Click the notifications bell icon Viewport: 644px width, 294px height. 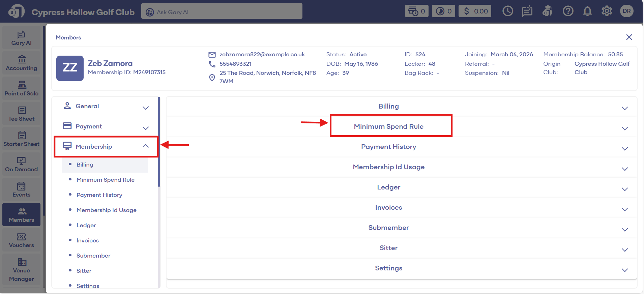tap(587, 11)
